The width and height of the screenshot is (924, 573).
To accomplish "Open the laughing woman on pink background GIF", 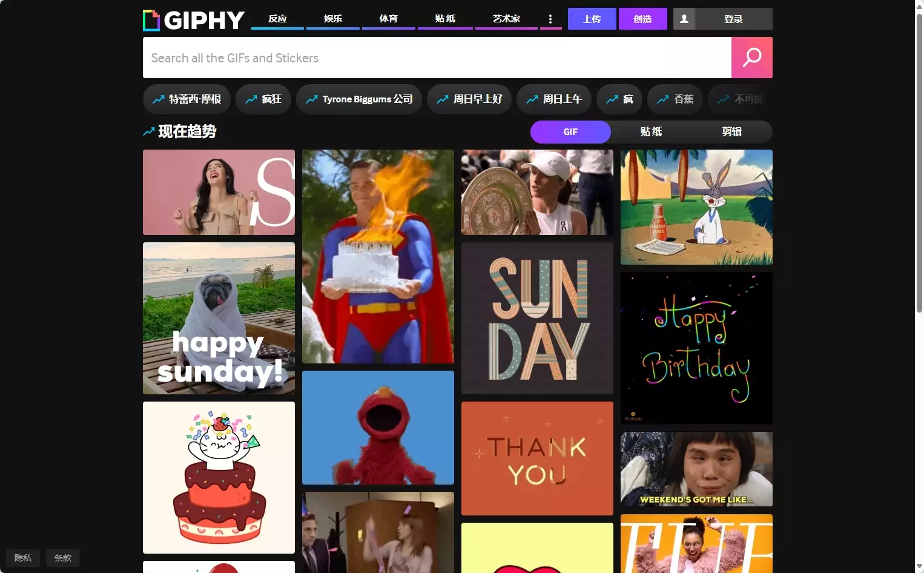I will tap(219, 193).
